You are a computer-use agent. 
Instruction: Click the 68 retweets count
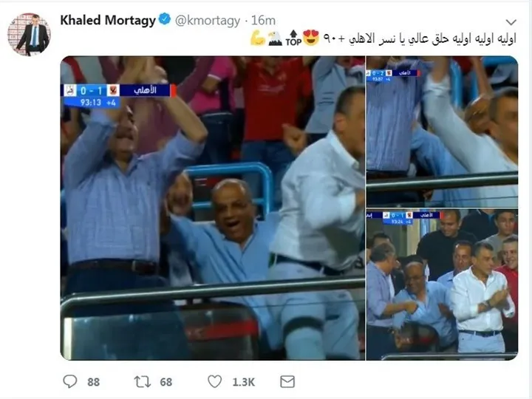pos(166,382)
